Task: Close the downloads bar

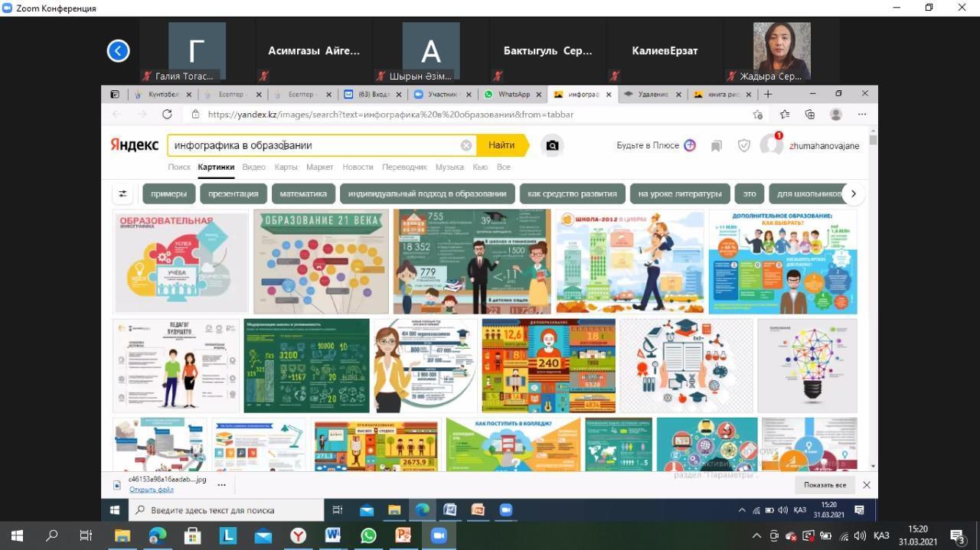Action: (866, 485)
